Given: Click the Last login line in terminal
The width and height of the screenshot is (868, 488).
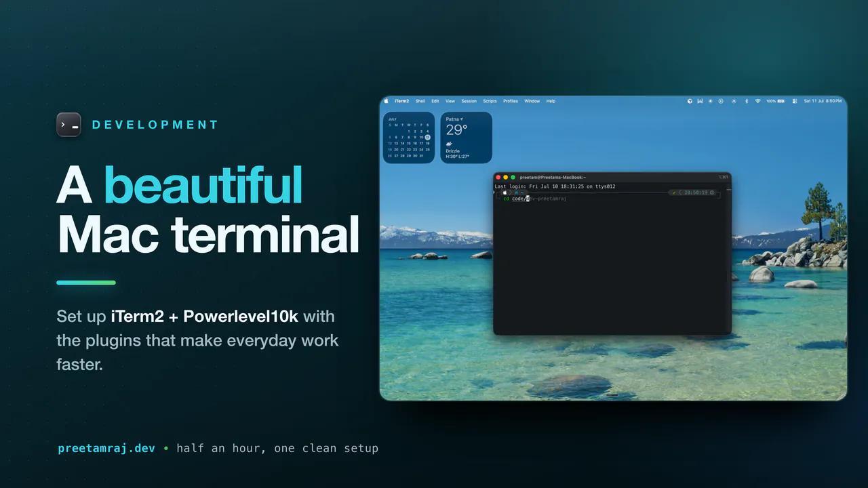Looking at the screenshot, I should pos(555,186).
